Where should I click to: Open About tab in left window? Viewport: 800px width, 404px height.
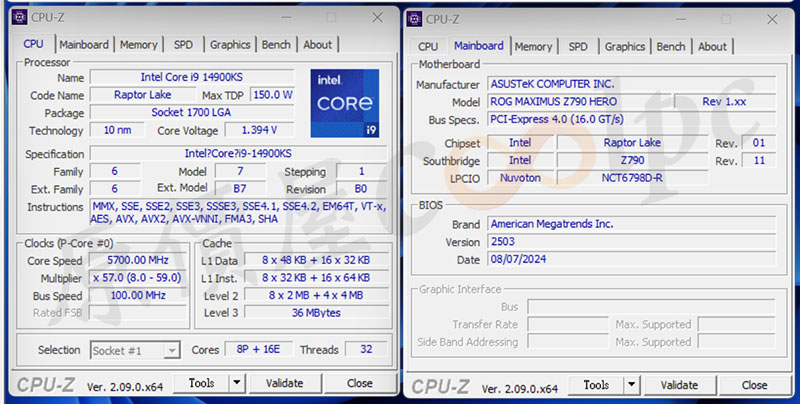point(317,44)
